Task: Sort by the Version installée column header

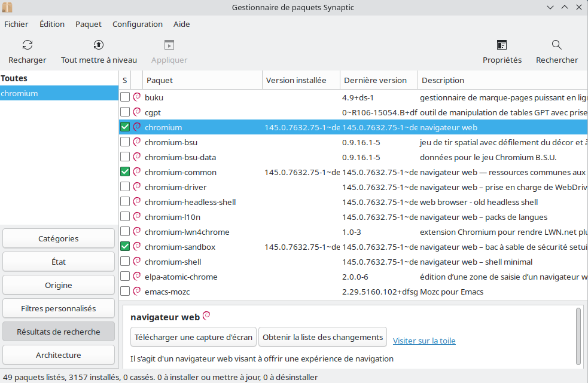Action: pyautogui.click(x=301, y=80)
